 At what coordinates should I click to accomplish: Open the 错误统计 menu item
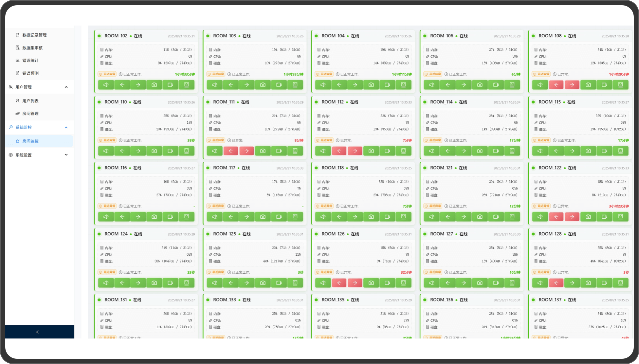(x=30, y=61)
